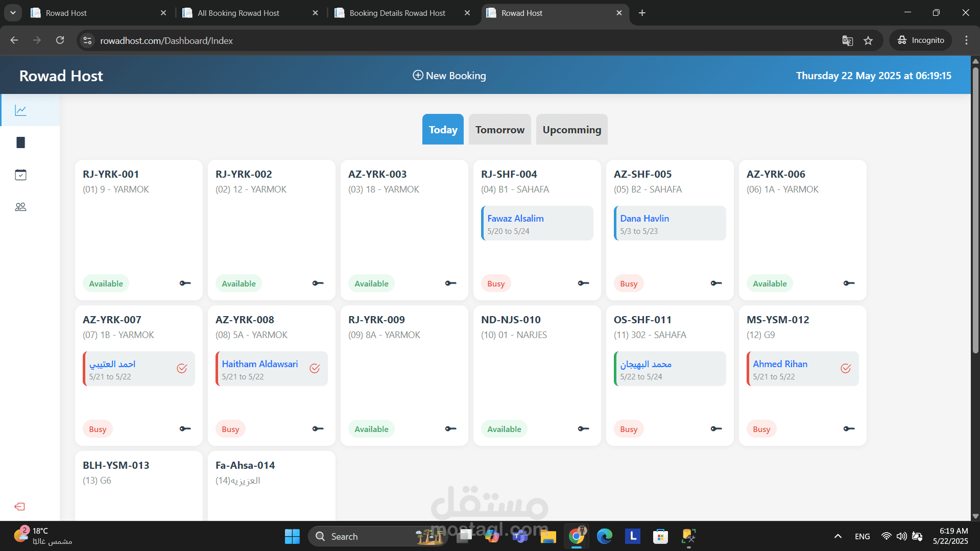The image size is (980, 551).
Task: Click the New Booking button
Action: point(449,75)
